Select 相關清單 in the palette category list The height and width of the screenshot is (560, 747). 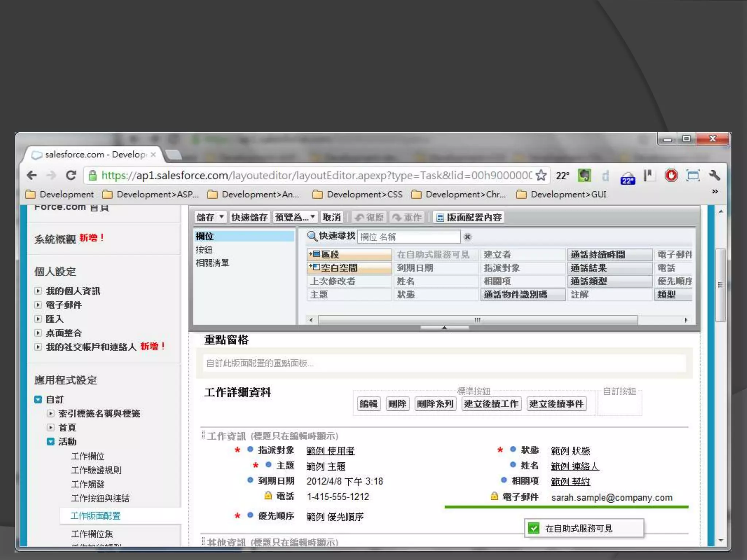212,263
